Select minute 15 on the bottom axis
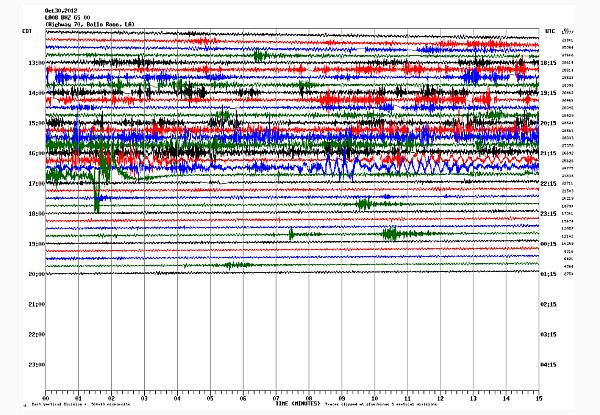Screen dimensions: 600x415 tap(536, 398)
